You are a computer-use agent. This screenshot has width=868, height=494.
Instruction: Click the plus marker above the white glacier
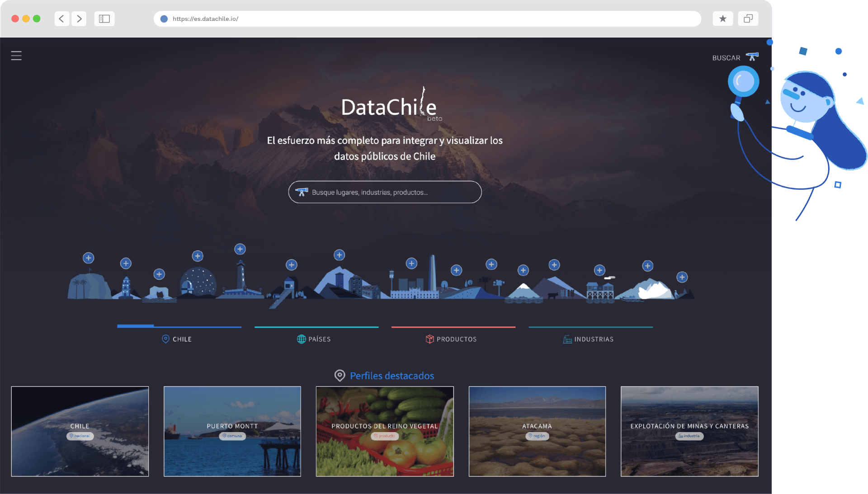tap(648, 266)
